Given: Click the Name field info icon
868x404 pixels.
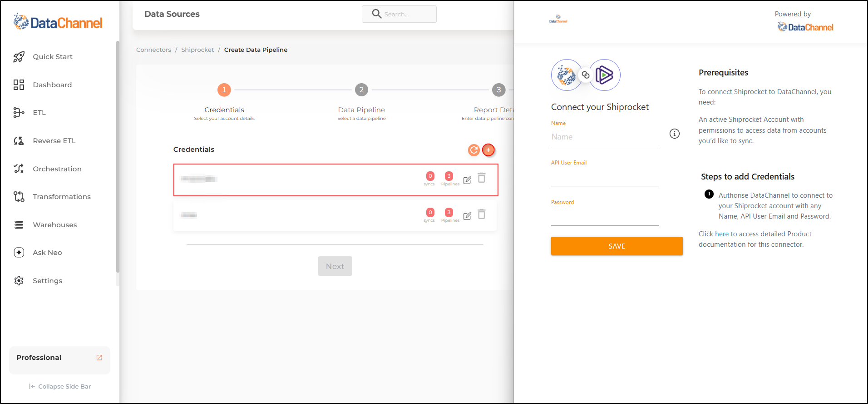Looking at the screenshot, I should point(675,134).
